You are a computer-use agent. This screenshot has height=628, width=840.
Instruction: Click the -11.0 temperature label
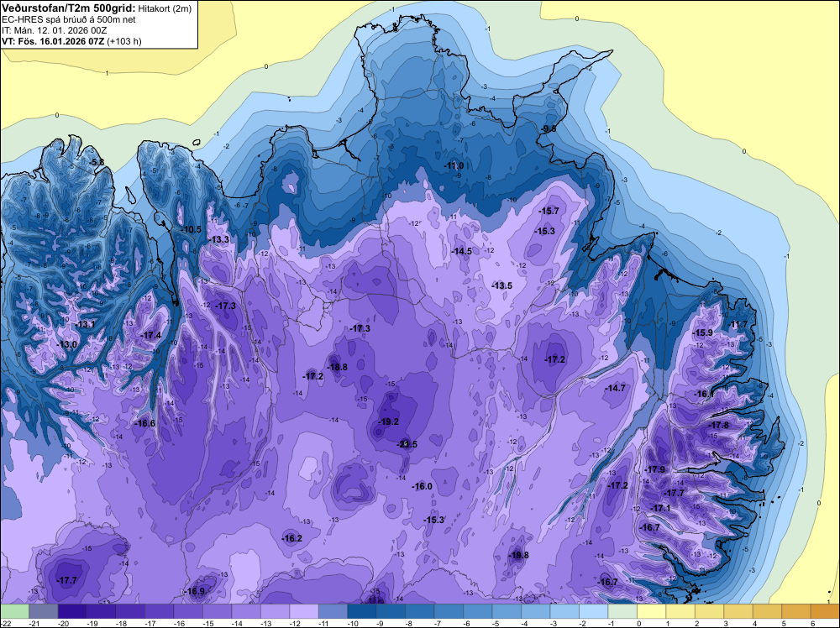point(454,165)
